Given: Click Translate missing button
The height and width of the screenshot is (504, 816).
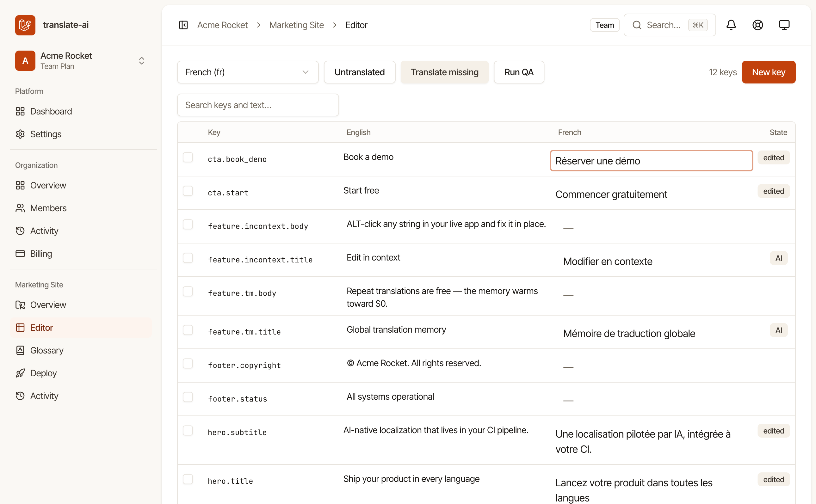Looking at the screenshot, I should click(444, 72).
